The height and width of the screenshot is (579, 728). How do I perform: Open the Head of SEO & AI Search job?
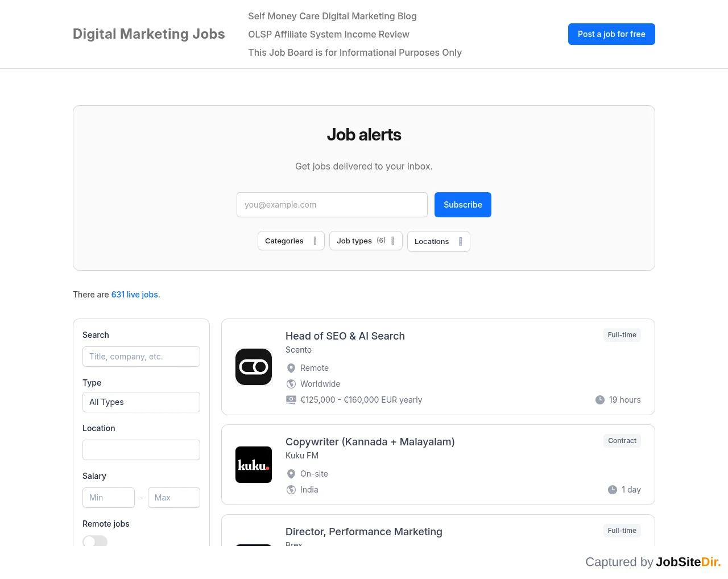(x=345, y=336)
